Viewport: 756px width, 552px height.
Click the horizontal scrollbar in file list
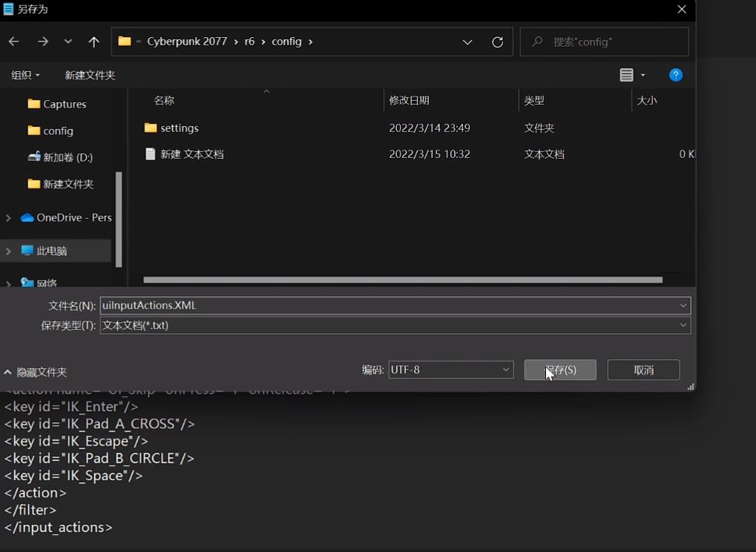pos(402,280)
